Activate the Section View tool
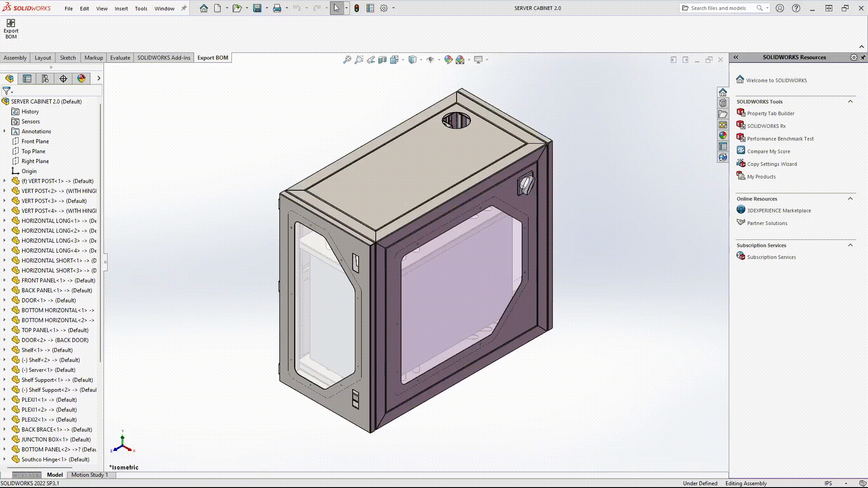Image resolution: width=868 pixels, height=488 pixels. click(382, 60)
